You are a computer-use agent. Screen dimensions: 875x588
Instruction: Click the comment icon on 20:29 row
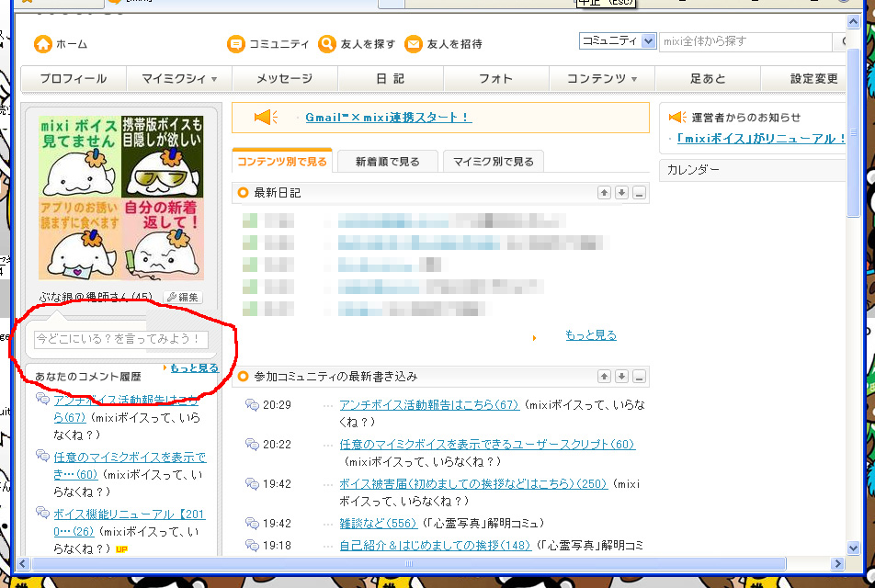pyautogui.click(x=252, y=404)
